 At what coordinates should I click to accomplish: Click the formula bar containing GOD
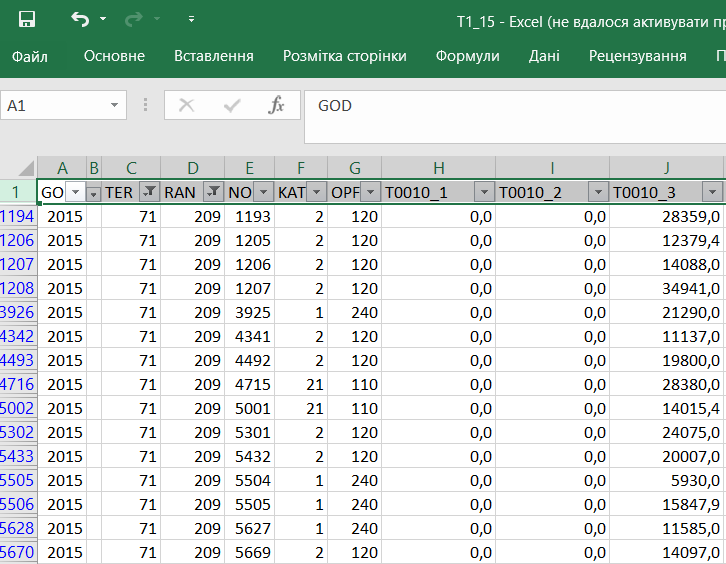coord(515,117)
